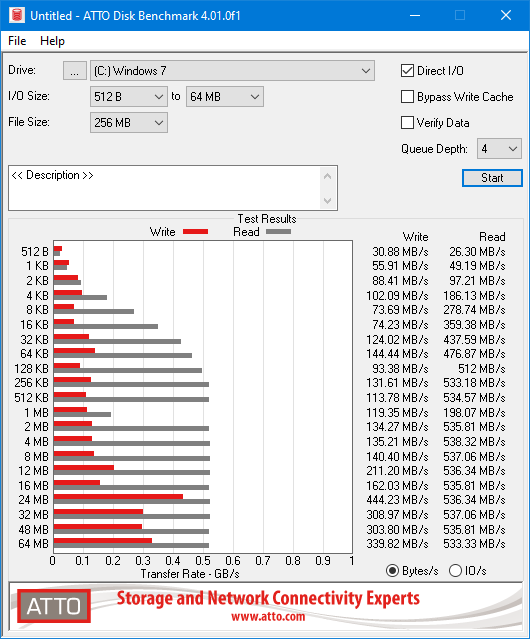Close the ATTO Disk Benchmark window
The height and width of the screenshot is (639, 530).
click(x=506, y=15)
